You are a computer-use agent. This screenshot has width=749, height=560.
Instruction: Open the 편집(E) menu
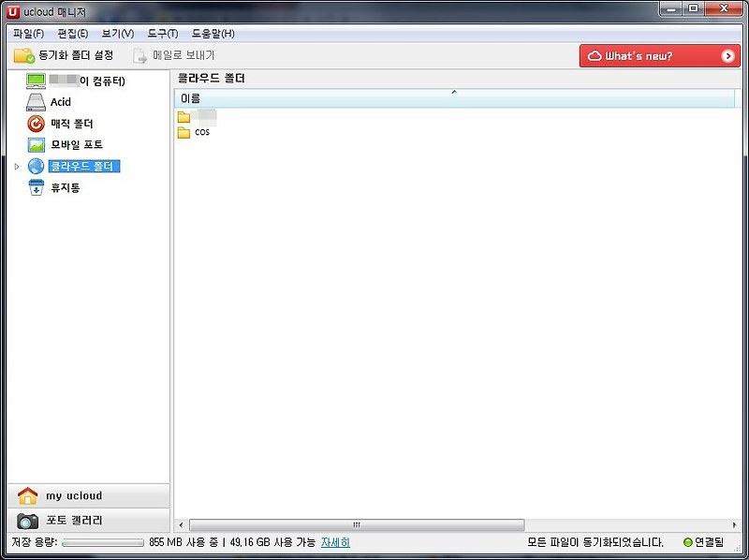coord(73,34)
